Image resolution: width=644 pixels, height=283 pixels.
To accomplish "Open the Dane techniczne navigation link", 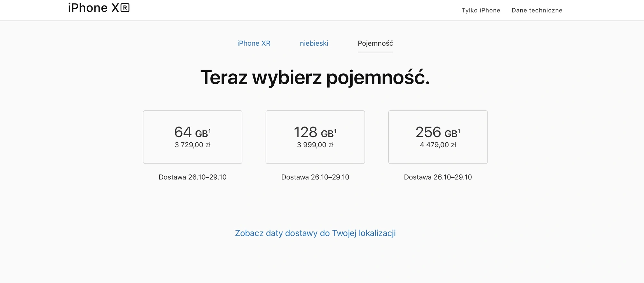I will tap(537, 10).
